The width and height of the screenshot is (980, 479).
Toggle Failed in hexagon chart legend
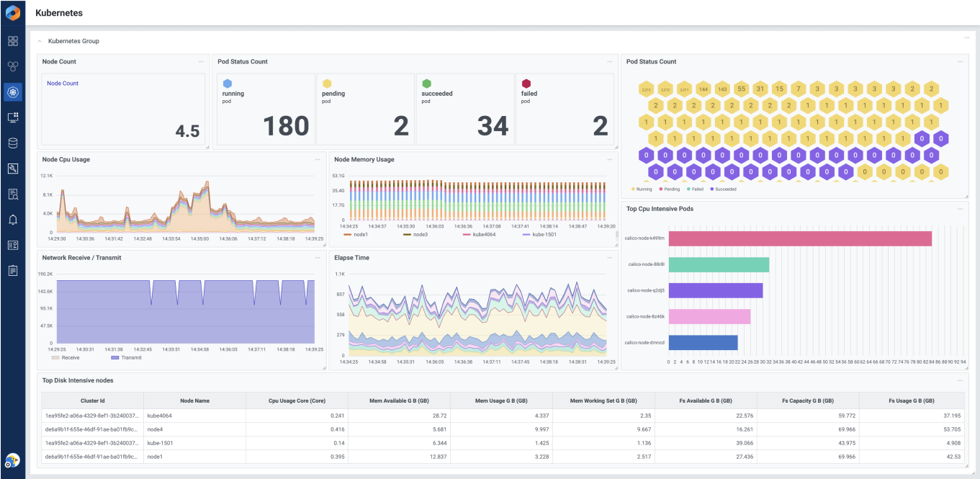tap(696, 189)
